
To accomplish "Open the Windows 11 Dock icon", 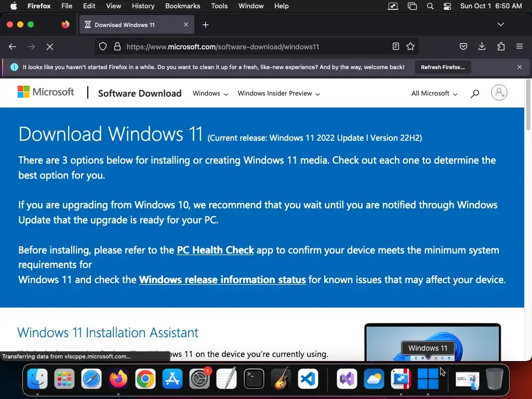I will (x=428, y=379).
